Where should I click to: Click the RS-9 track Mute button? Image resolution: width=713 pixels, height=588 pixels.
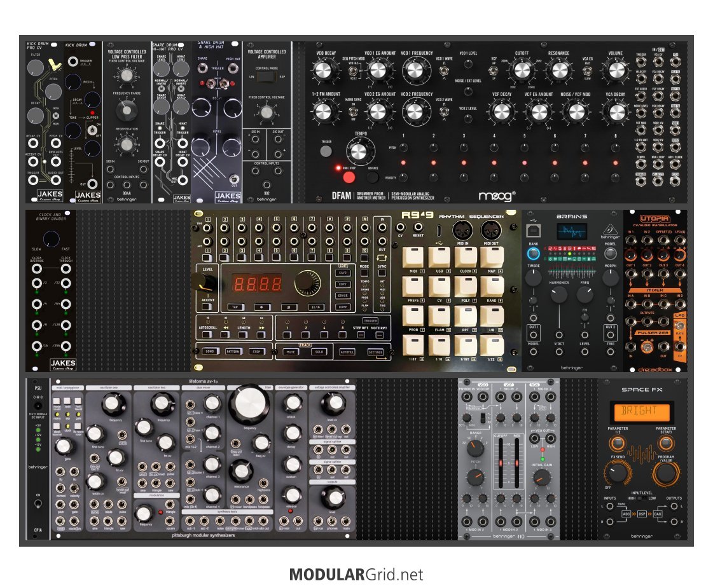(x=291, y=352)
